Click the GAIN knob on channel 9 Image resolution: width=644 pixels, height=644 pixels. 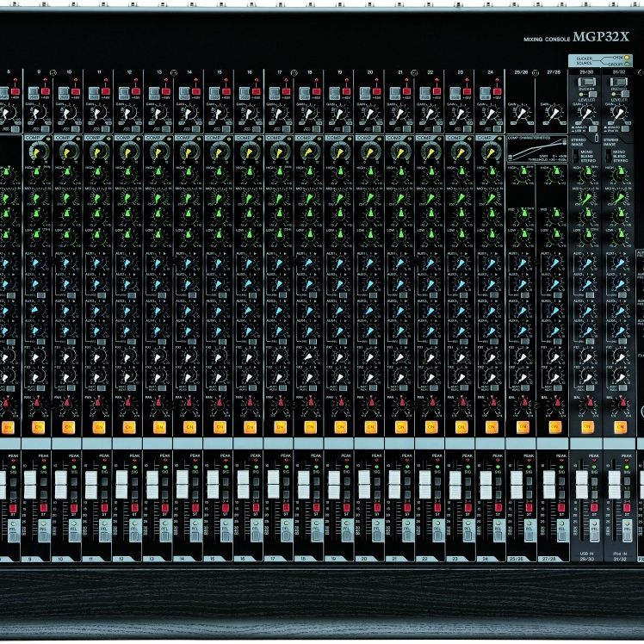point(38,113)
